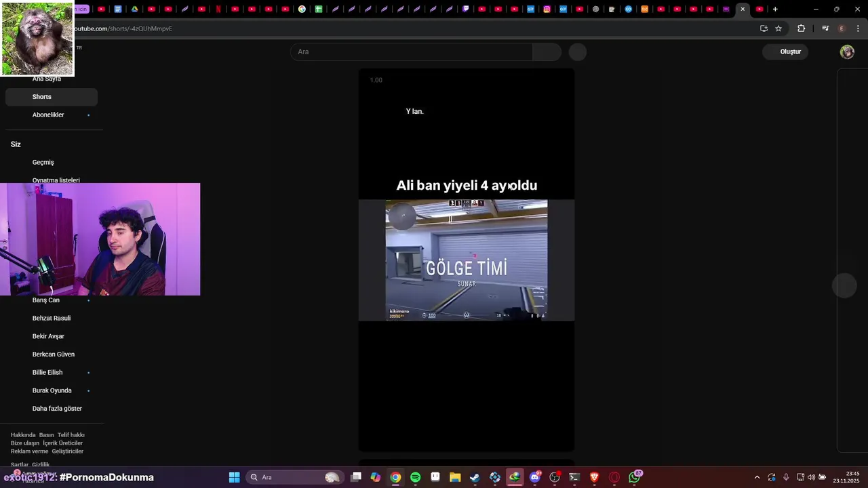
Task: Launch Copilot from the taskbar
Action: point(376,477)
